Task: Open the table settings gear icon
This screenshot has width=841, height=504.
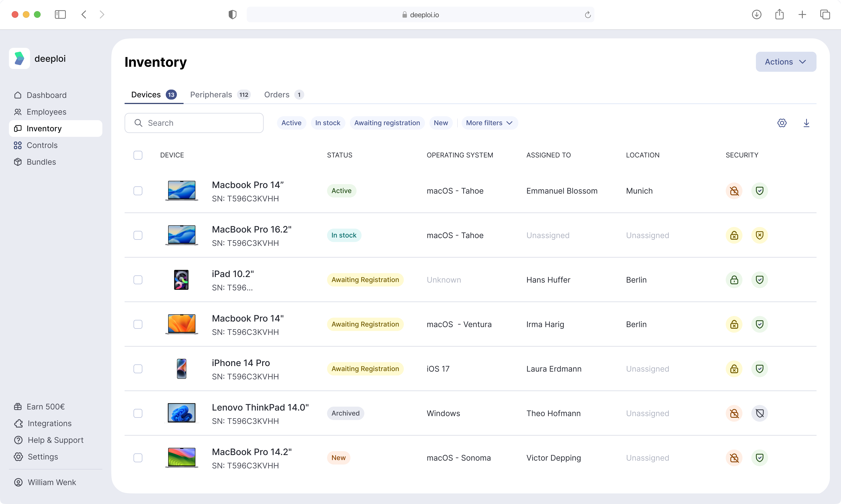Action: [x=782, y=123]
